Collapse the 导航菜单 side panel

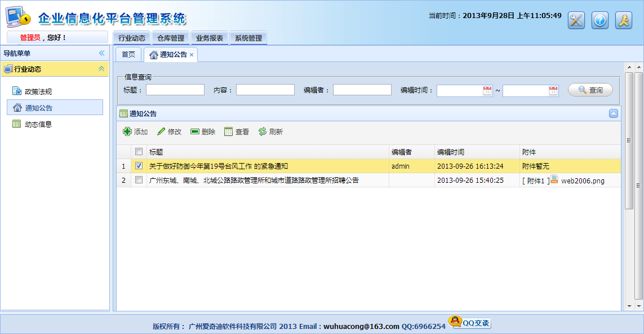(101, 53)
